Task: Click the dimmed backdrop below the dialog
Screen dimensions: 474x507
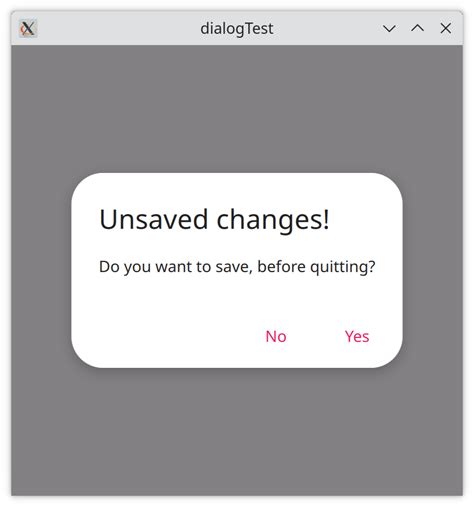Action: tap(237, 432)
